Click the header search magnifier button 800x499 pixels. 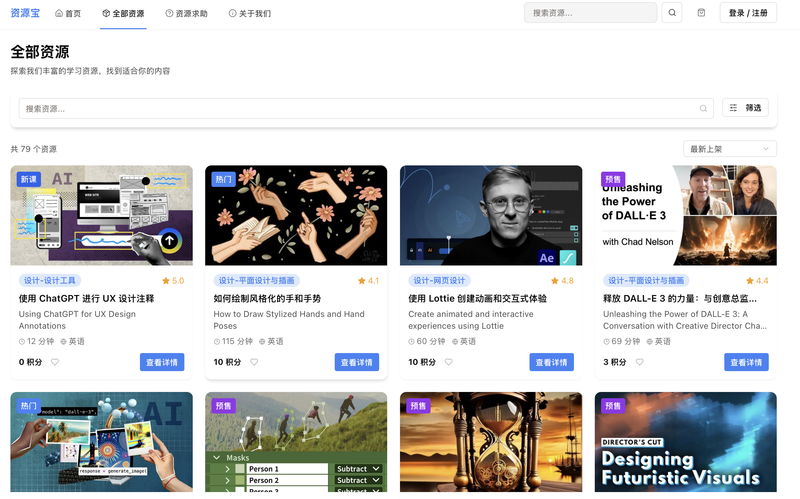672,13
